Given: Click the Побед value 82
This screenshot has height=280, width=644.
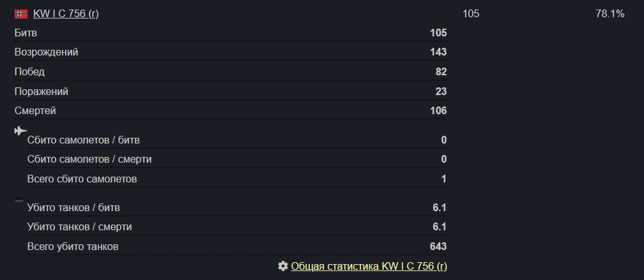Looking at the screenshot, I should pos(441,71).
